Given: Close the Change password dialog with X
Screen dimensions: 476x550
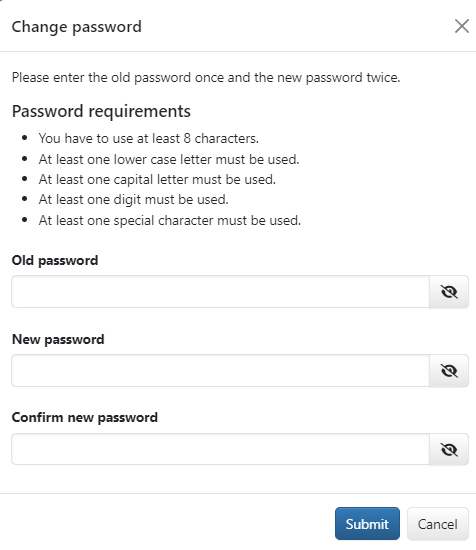Looking at the screenshot, I should [x=462, y=26].
